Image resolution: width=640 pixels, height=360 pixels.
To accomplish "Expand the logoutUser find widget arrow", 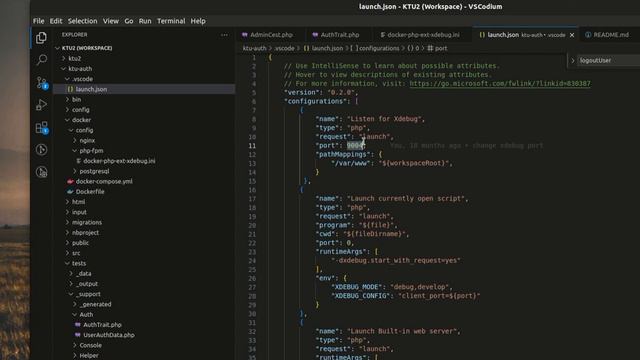I will [573, 60].
